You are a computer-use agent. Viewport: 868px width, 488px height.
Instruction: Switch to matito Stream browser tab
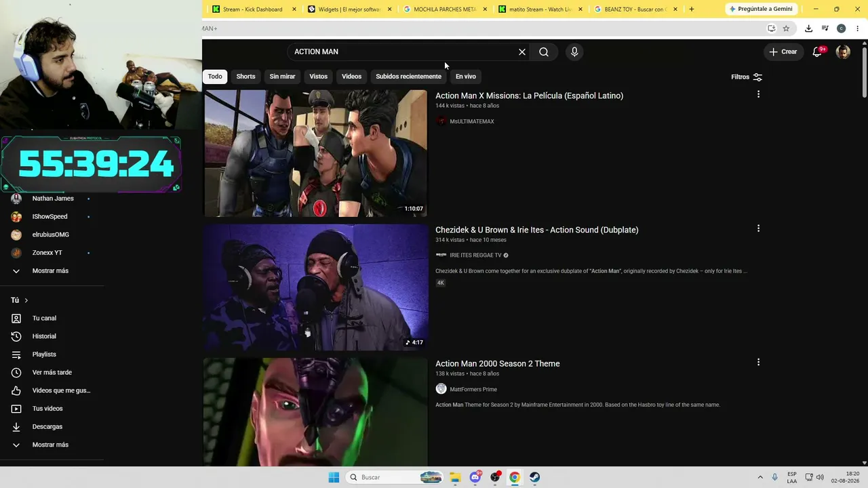click(540, 9)
